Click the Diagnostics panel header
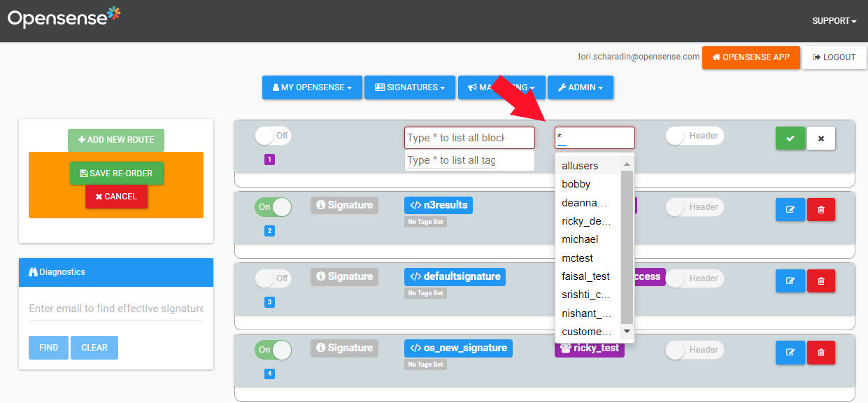Screen dimensions: 868x403 116,272
